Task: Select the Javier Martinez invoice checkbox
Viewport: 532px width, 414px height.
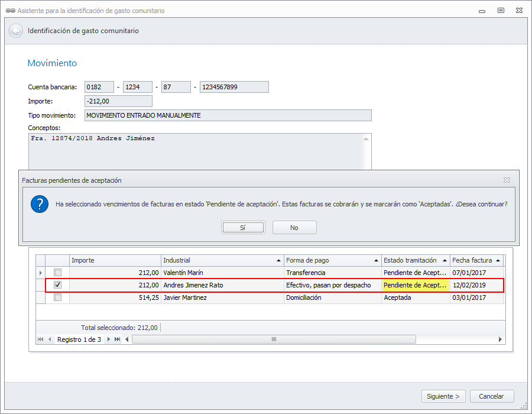Action: [x=57, y=297]
